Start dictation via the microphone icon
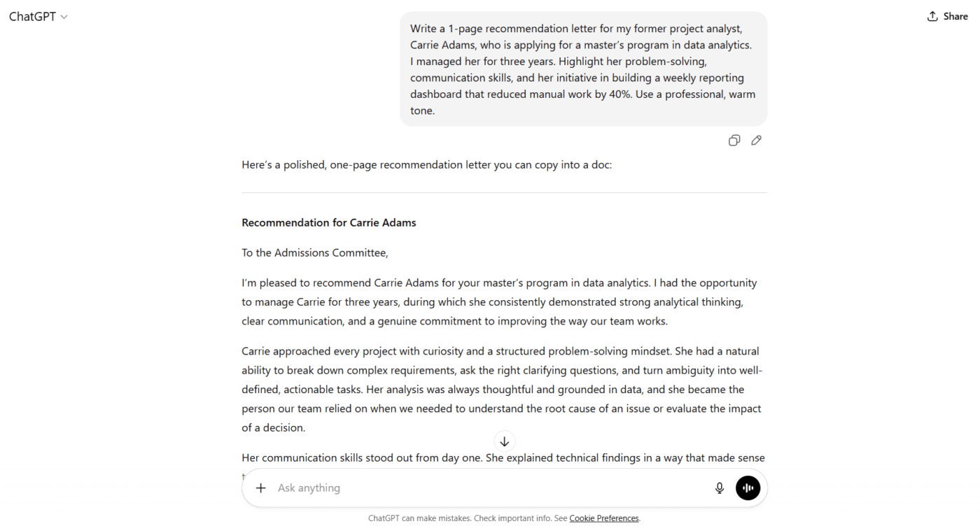Screen dimensions: 980x526 720,488
